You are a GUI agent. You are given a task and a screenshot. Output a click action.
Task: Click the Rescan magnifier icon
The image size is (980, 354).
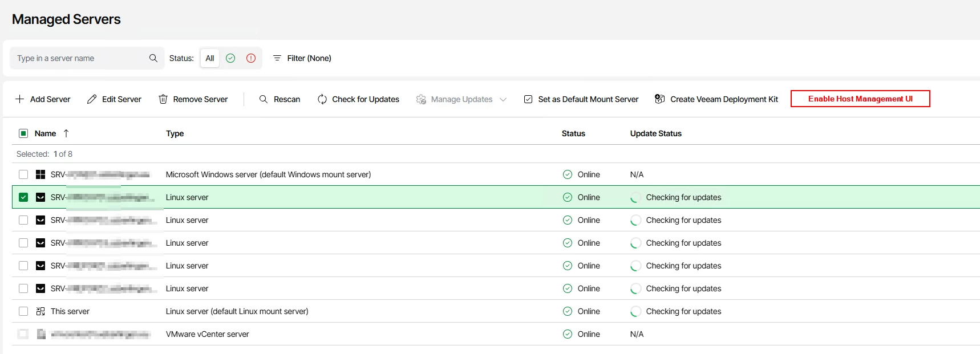tap(264, 99)
